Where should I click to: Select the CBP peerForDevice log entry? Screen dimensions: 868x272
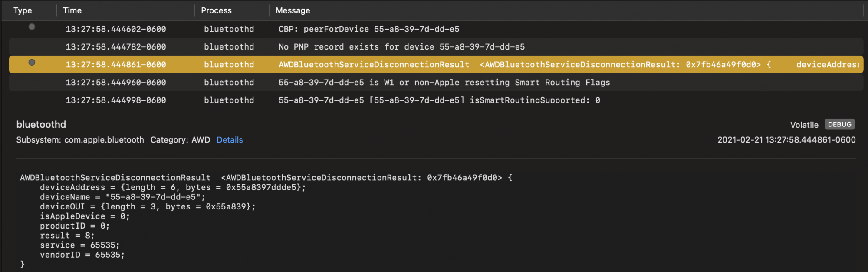coord(436,29)
